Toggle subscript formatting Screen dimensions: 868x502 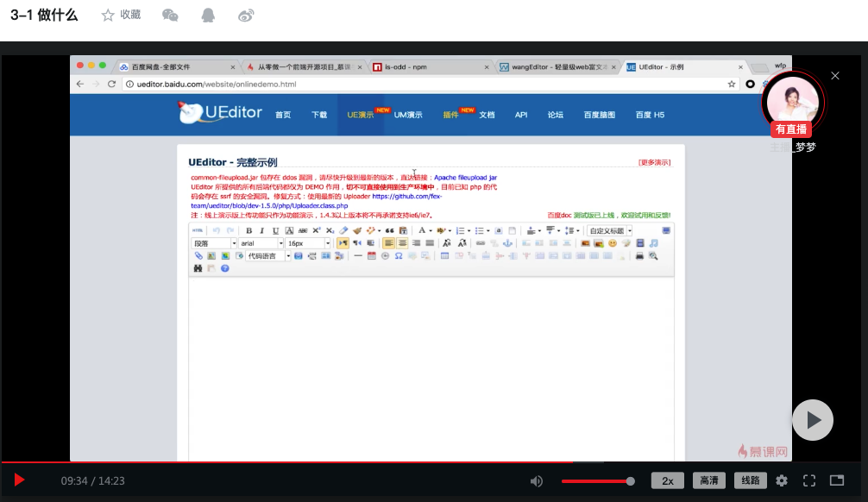pos(330,231)
